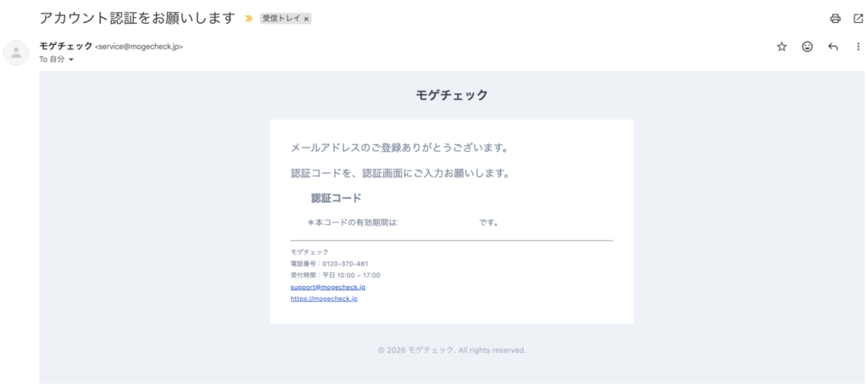868x386 pixels.
Task: Open the email in a new window
Action: pos(858,18)
